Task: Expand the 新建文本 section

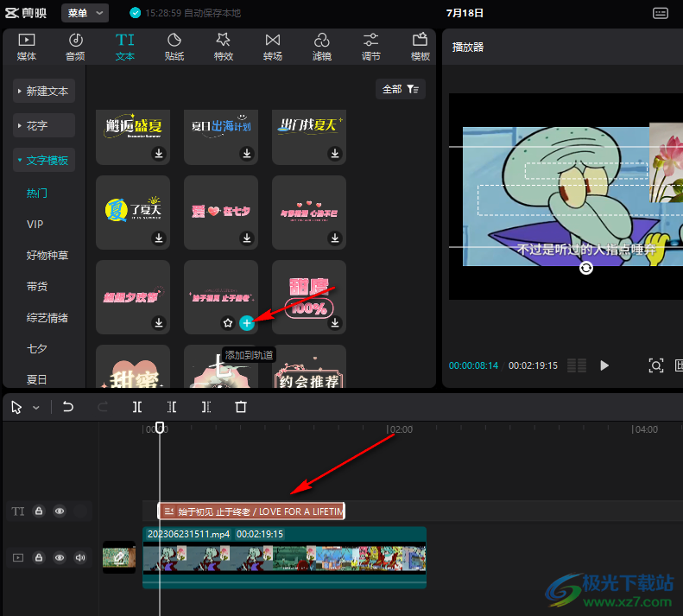Action: 44,91
